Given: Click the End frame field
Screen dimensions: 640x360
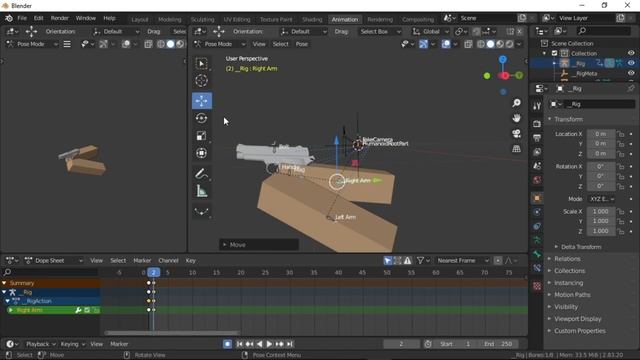Looking at the screenshot, I should click(x=500, y=344).
